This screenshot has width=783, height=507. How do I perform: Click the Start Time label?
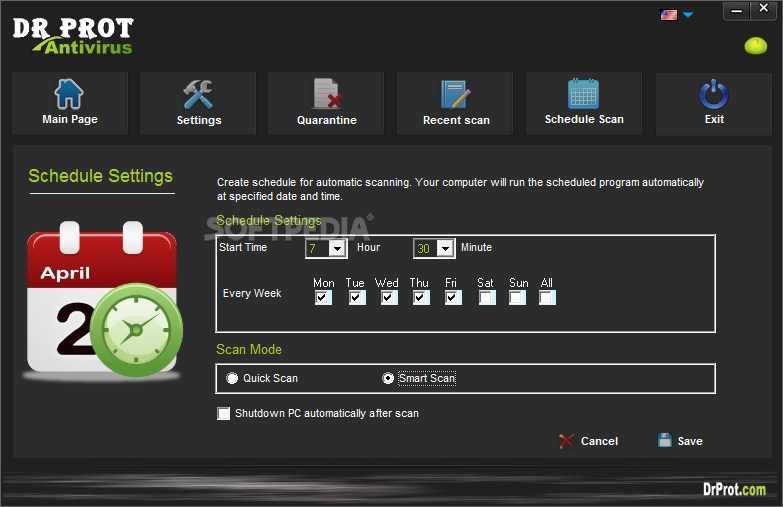(x=243, y=247)
